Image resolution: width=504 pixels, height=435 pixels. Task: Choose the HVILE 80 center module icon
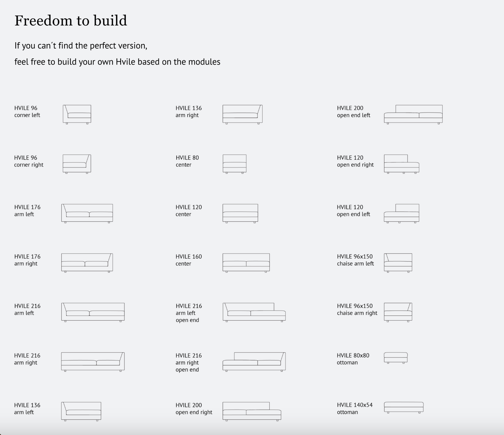pyautogui.click(x=234, y=164)
